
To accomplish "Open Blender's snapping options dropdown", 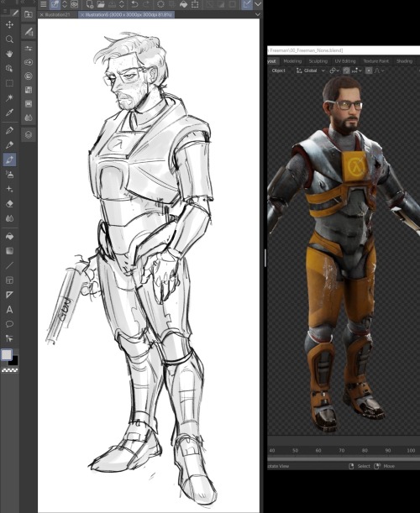I will point(357,71).
